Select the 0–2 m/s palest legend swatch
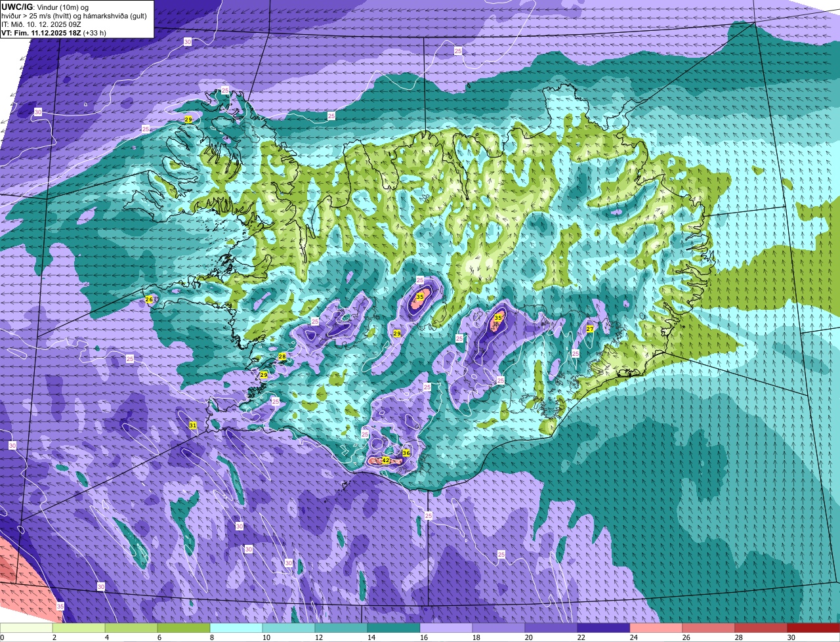The height and width of the screenshot is (642, 840). pyautogui.click(x=26, y=628)
